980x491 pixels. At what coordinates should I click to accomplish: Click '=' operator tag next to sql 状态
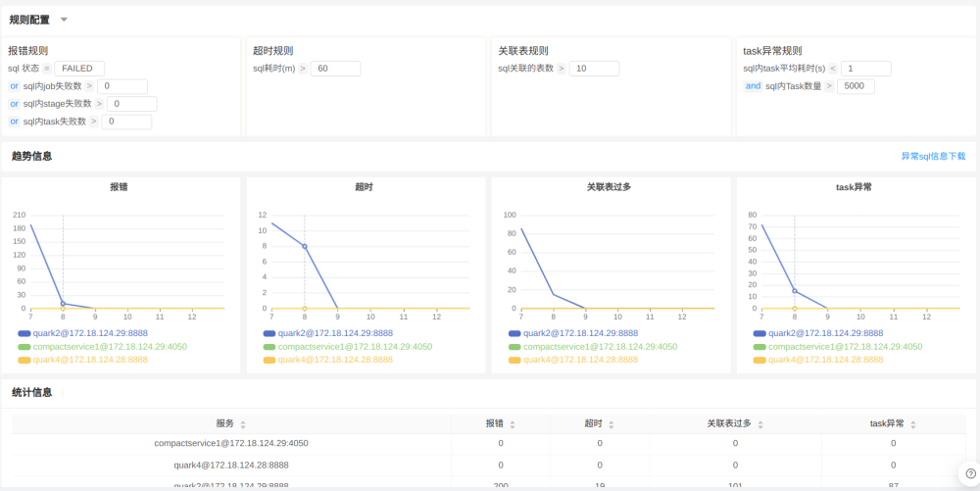click(x=47, y=69)
